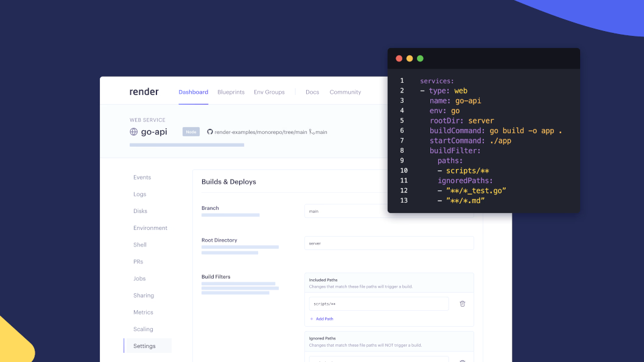Delete the scripts/** path with trash icon
Screen dimensions: 644x362
pyautogui.click(x=462, y=304)
